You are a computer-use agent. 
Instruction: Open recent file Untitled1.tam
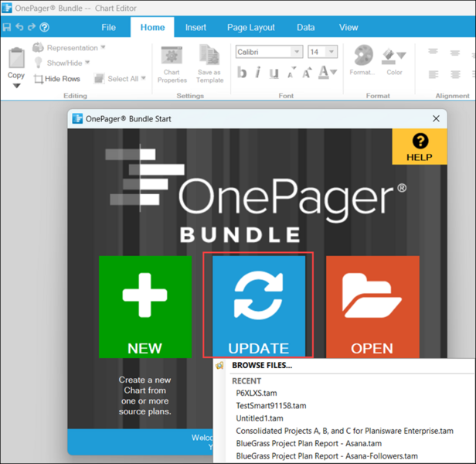coord(260,418)
